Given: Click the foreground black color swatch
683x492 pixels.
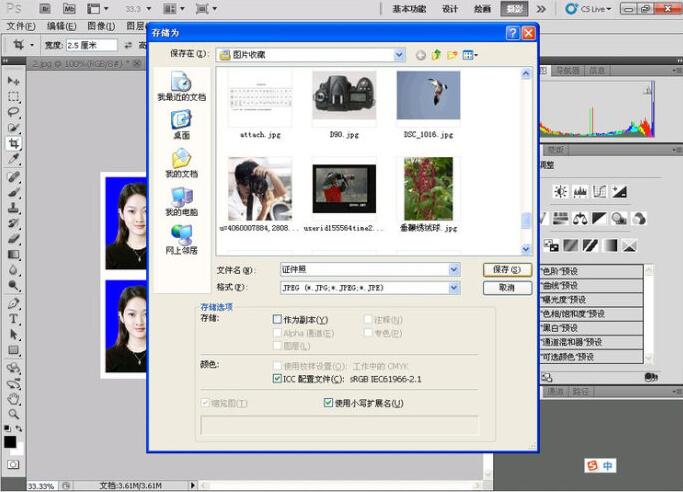Looking at the screenshot, I should [10, 441].
